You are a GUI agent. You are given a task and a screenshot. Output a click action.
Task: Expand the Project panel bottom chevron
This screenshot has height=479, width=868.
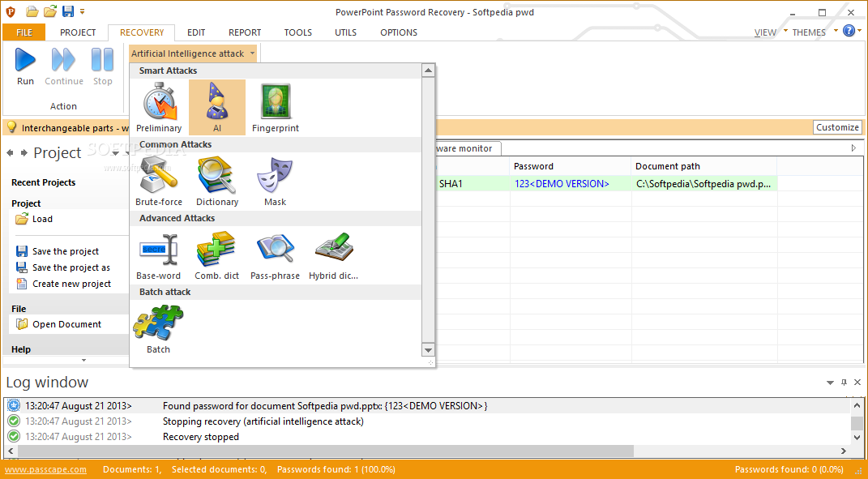click(x=84, y=361)
